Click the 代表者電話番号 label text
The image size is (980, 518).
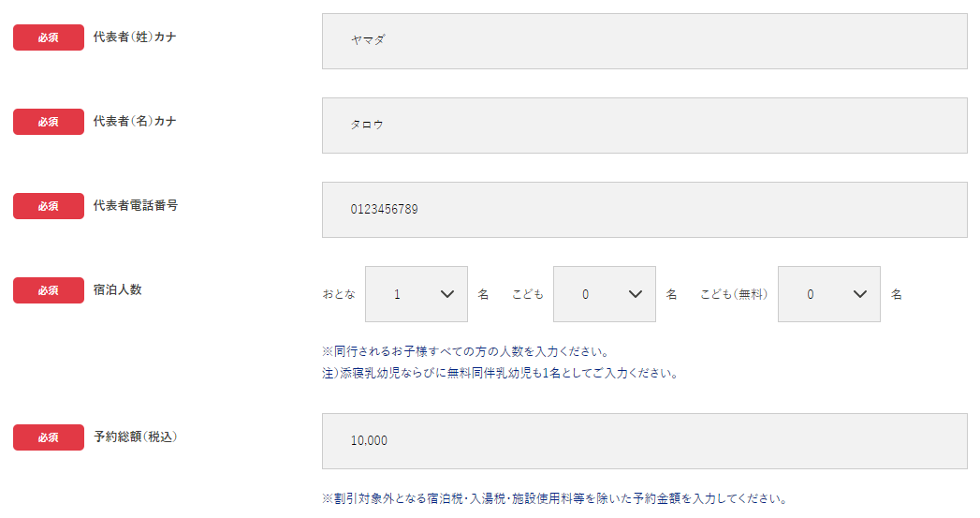[x=136, y=205]
